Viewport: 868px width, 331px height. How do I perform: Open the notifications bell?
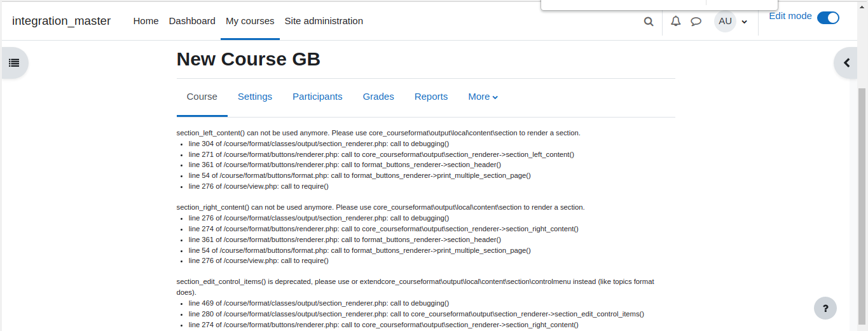coord(676,21)
